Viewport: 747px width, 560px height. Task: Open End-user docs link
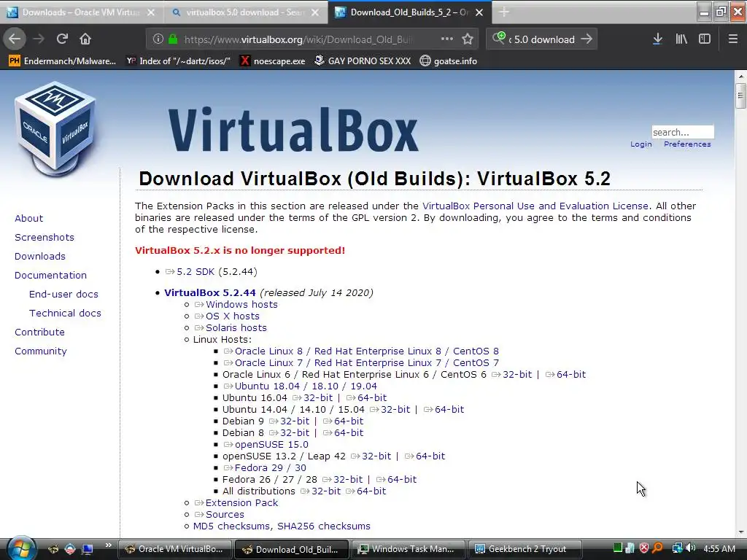(x=63, y=295)
